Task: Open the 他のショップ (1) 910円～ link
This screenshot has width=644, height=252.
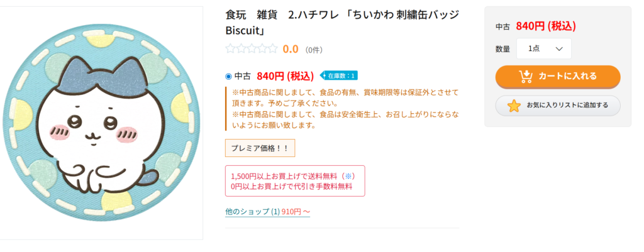Action: point(267,212)
